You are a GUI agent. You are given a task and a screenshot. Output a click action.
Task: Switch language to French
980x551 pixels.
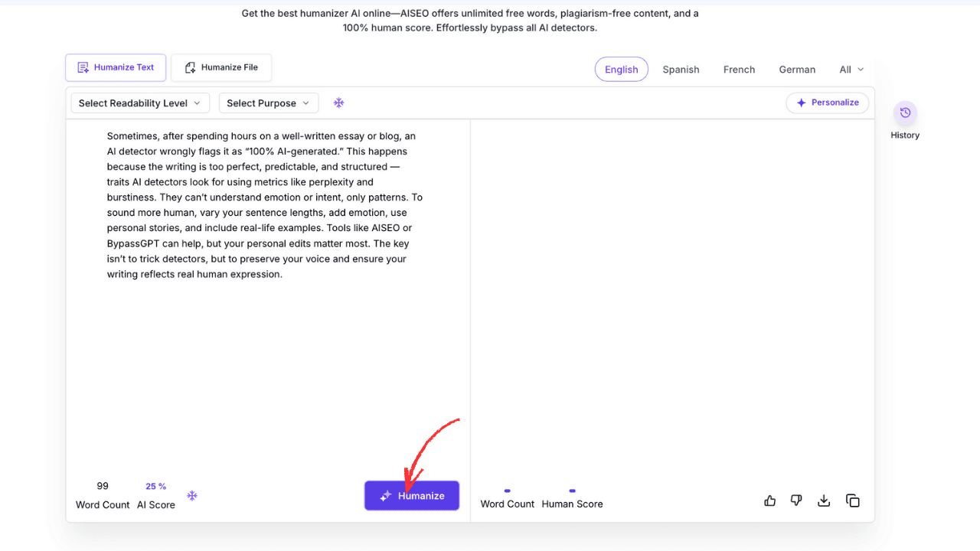739,69
